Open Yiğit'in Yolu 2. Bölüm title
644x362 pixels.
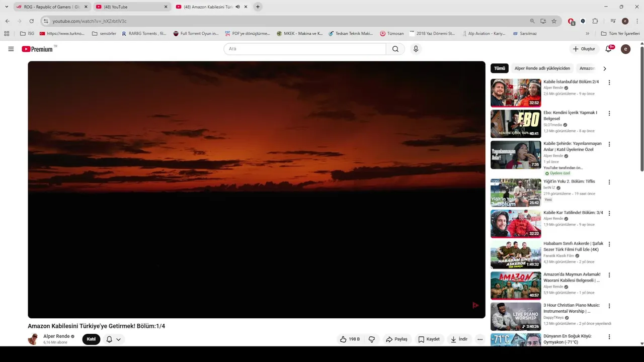click(x=569, y=182)
